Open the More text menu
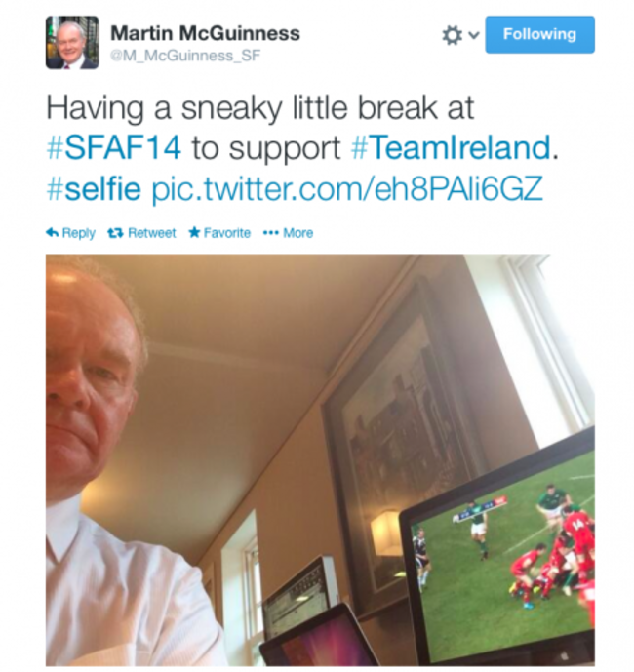634x672 pixels. (x=297, y=233)
